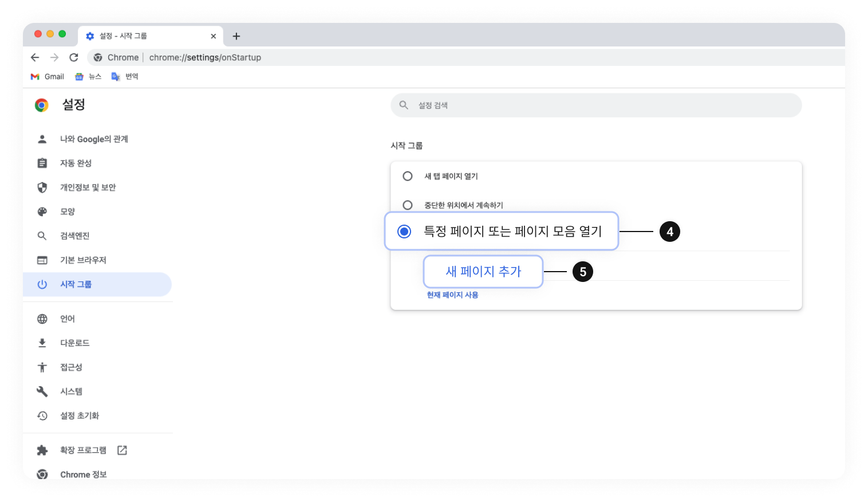
Task: Click the 새 페이지 추가 button
Action: [x=483, y=272]
